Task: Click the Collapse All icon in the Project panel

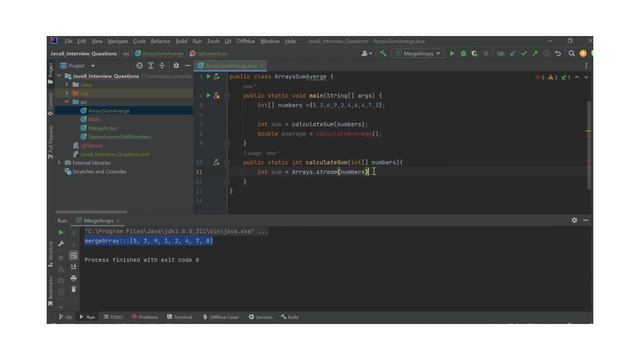Action: (162, 66)
